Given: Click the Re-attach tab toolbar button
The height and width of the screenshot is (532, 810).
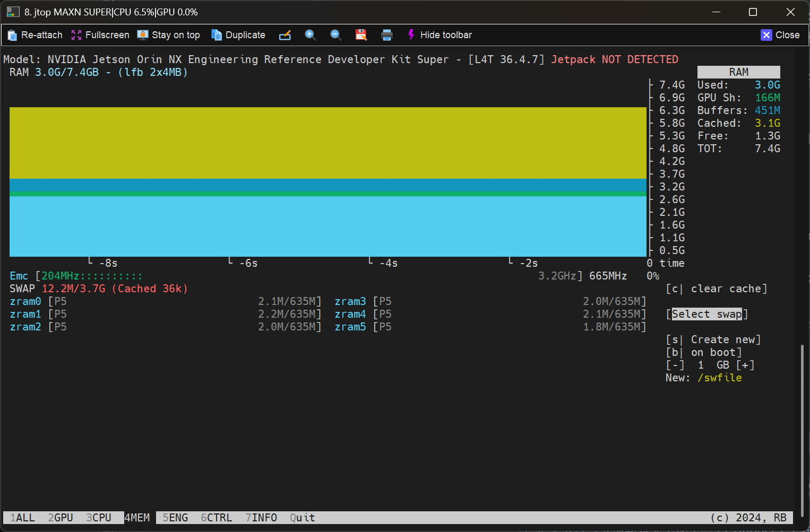Looking at the screenshot, I should pyautogui.click(x=36, y=35).
